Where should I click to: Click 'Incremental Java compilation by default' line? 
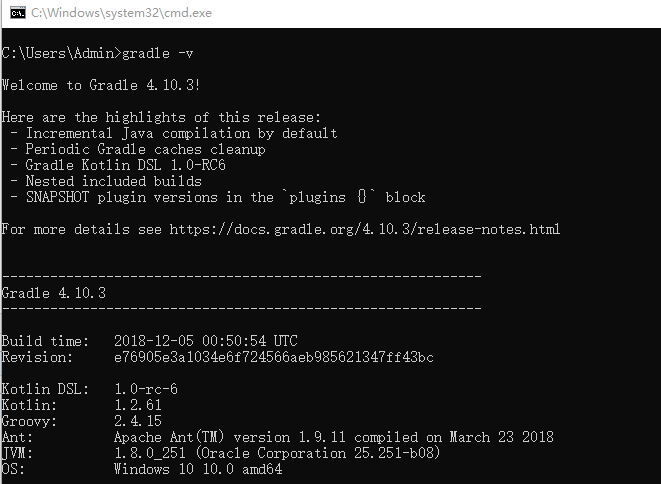[x=181, y=133]
